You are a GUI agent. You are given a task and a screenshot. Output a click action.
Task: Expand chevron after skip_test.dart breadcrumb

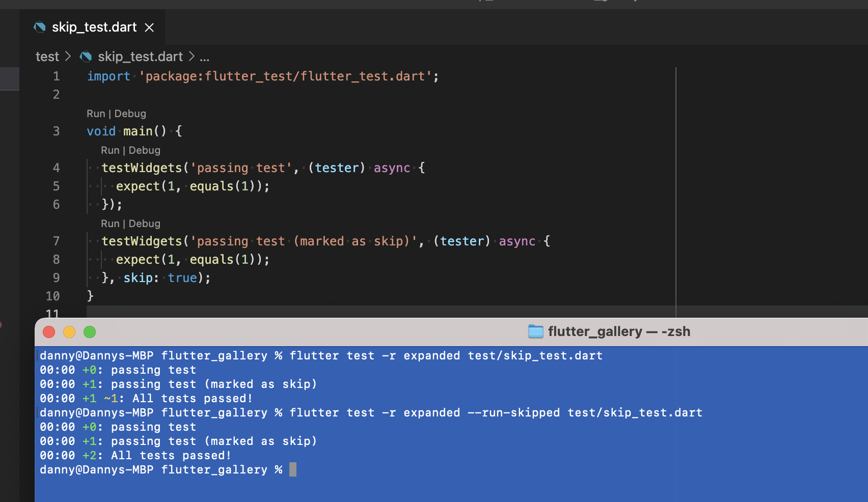pyautogui.click(x=192, y=56)
